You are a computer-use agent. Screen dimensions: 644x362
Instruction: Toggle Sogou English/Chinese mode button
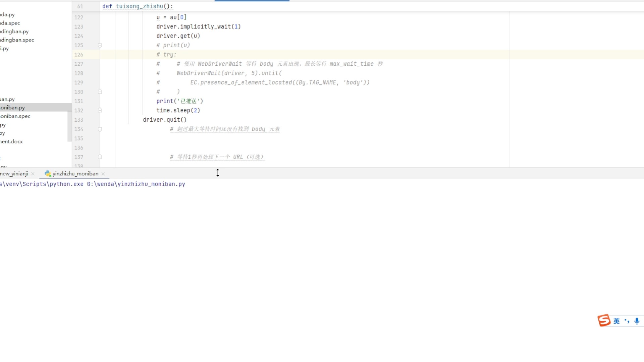pyautogui.click(x=616, y=321)
